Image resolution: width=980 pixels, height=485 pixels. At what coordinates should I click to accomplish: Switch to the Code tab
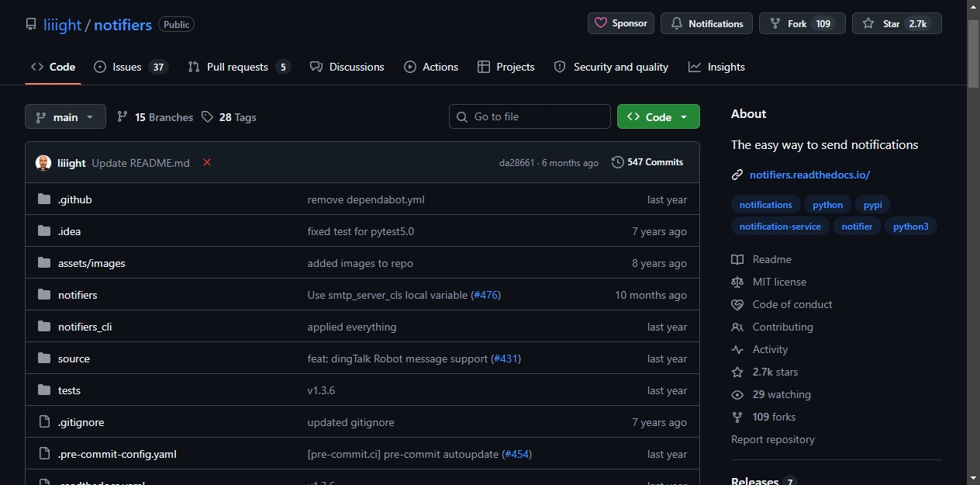click(53, 67)
